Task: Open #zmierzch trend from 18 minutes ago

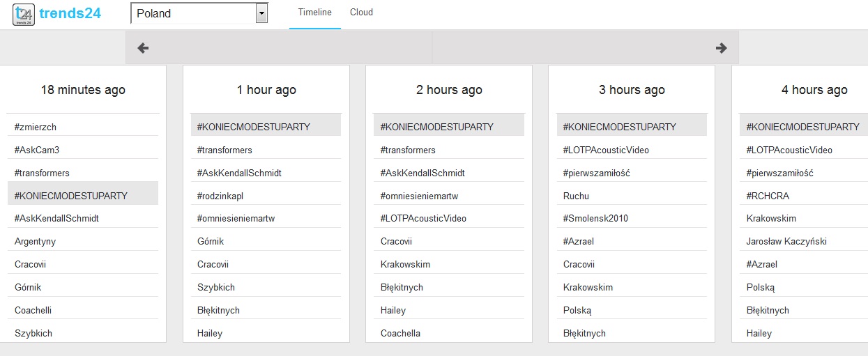Action: pyautogui.click(x=36, y=127)
